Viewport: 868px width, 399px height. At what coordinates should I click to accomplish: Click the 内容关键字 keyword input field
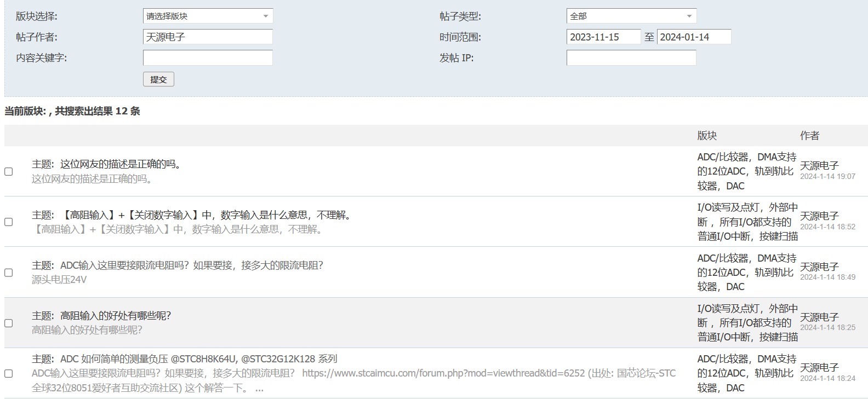click(x=208, y=57)
